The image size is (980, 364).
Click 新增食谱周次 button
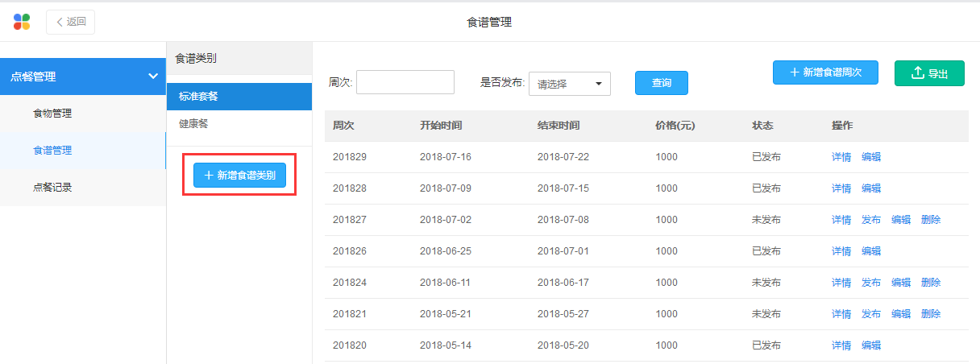(825, 72)
